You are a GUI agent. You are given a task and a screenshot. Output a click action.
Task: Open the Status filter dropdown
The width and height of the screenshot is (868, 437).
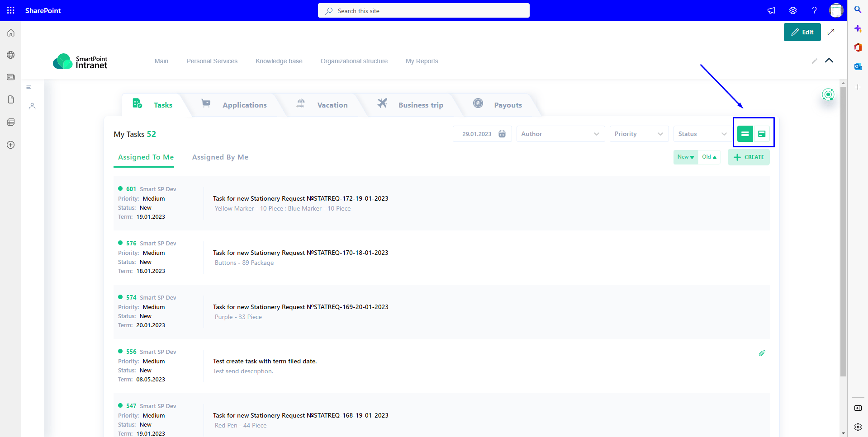pos(702,134)
